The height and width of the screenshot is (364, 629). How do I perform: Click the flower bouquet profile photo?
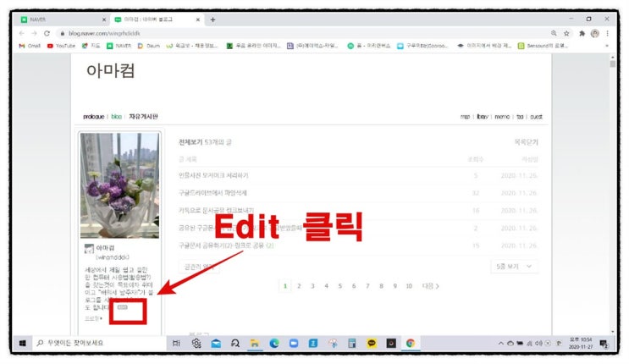(x=119, y=185)
